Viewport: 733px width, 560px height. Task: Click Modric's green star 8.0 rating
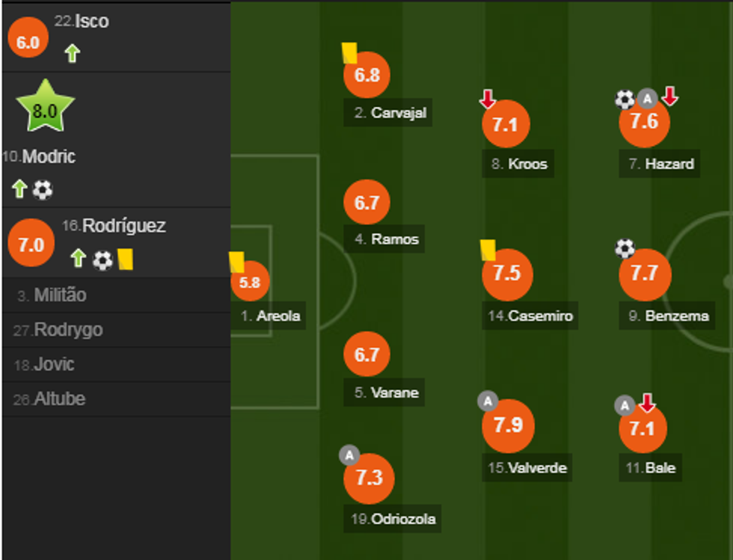tap(45, 109)
